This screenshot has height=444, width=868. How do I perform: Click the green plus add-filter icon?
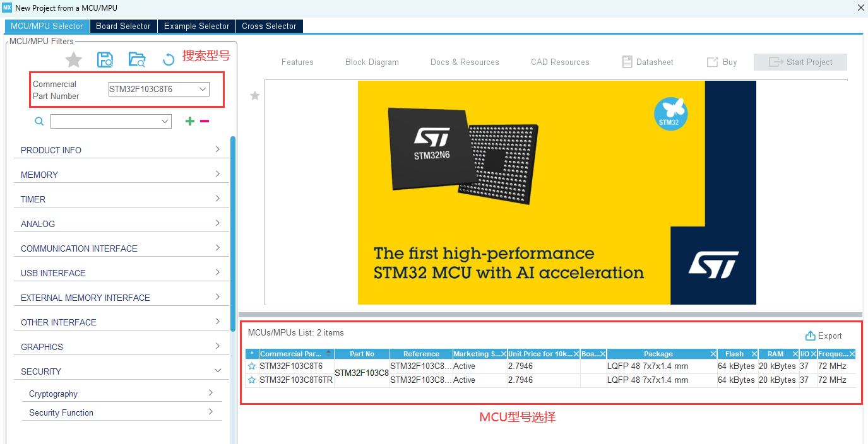[189, 121]
